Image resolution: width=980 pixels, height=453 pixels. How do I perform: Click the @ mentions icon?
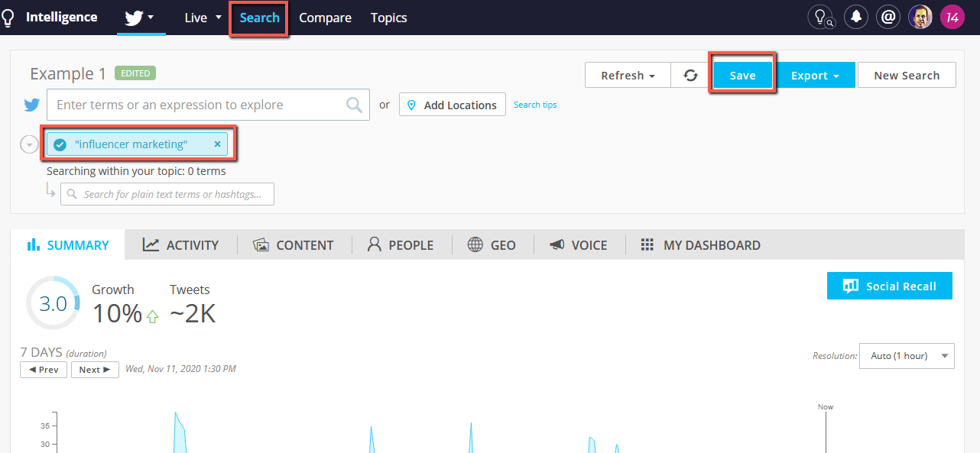click(888, 17)
